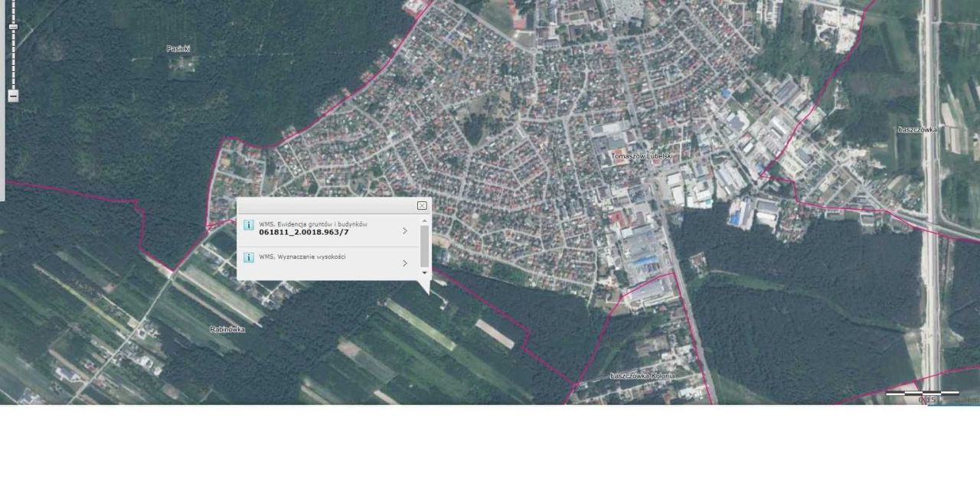Expand Wyznaczanie wysokości result arrow

click(405, 263)
